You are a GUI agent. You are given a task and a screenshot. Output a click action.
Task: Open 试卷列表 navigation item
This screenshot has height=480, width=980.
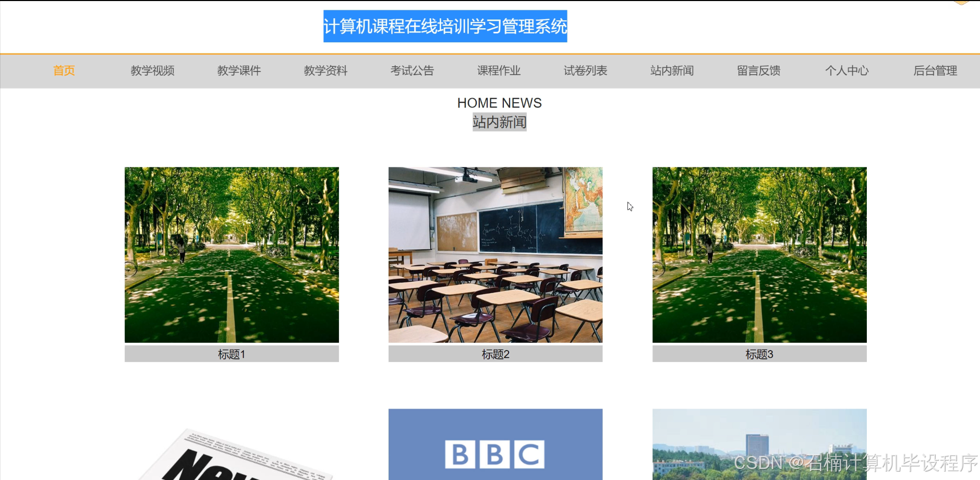click(585, 70)
